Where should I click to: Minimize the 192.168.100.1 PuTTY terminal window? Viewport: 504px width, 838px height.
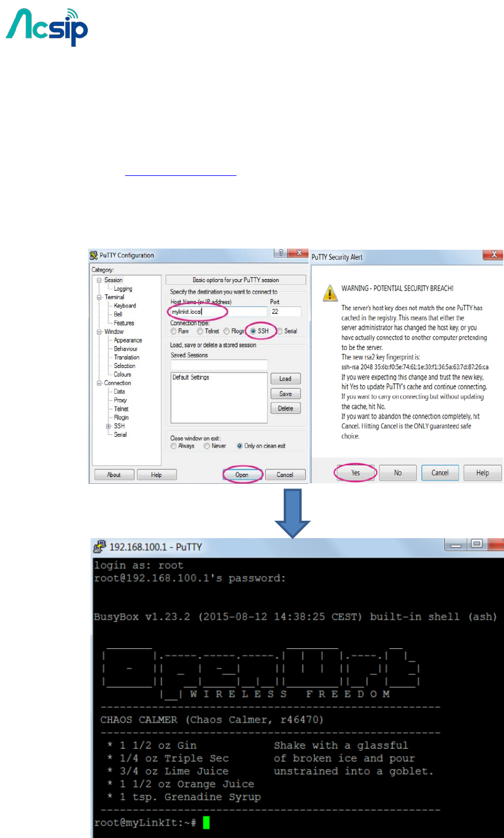(x=456, y=545)
